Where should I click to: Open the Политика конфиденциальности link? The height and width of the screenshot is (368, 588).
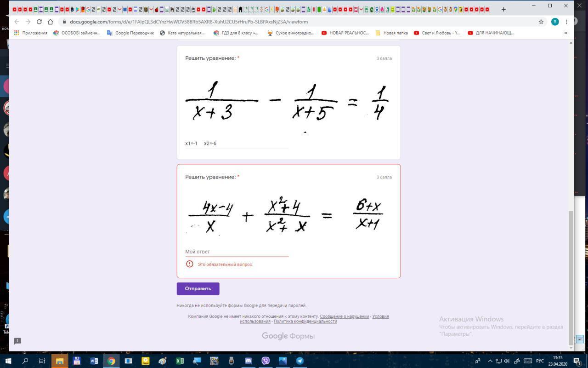[305, 322]
